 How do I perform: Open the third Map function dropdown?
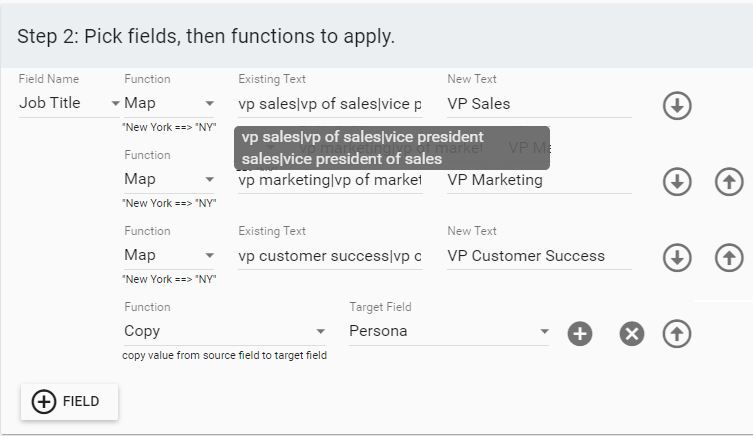point(169,255)
